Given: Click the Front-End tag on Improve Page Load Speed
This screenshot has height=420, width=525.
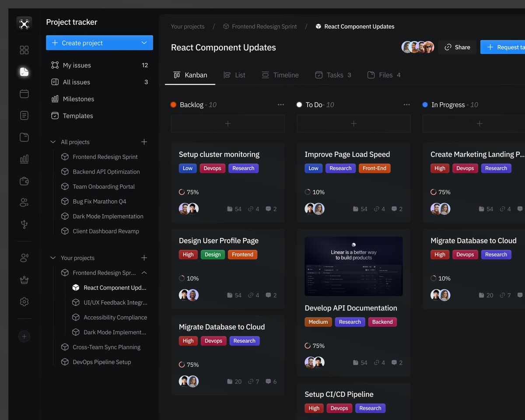Looking at the screenshot, I should pyautogui.click(x=374, y=168).
